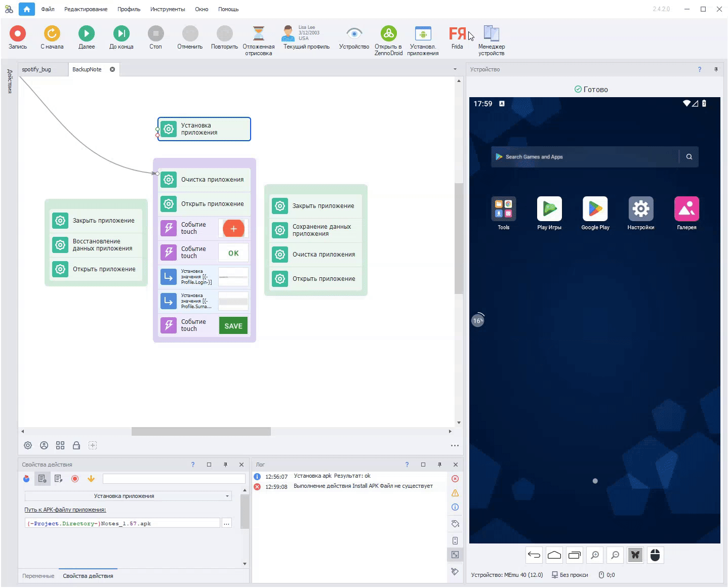
Task: Switch to Свойства действия tab
Action: 88,576
